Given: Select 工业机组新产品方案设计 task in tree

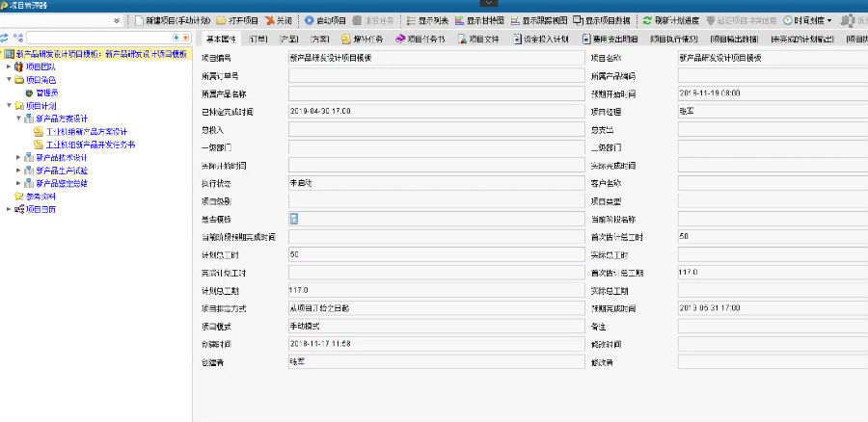Looking at the screenshot, I should (87, 132).
